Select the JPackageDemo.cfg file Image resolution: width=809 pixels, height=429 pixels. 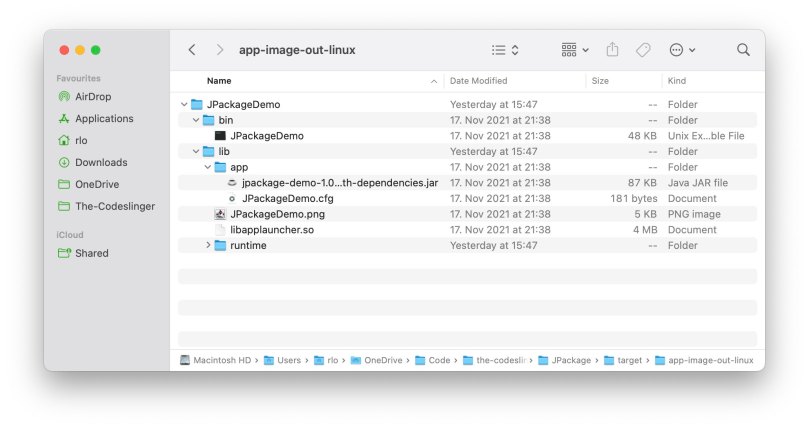(x=287, y=199)
